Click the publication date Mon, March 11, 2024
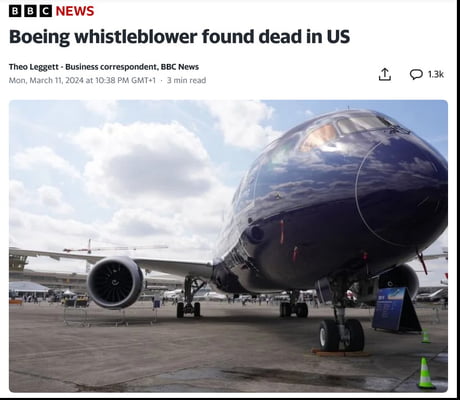 (x=46, y=80)
